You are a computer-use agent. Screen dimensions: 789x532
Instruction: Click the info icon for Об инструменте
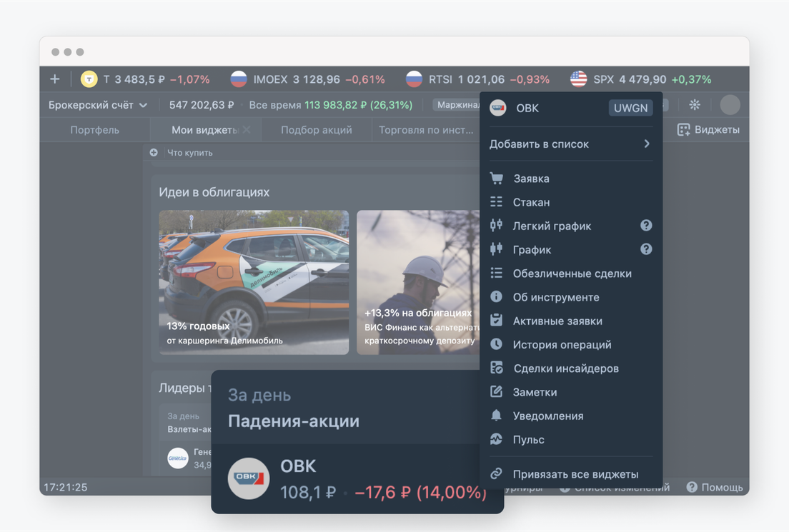(496, 296)
